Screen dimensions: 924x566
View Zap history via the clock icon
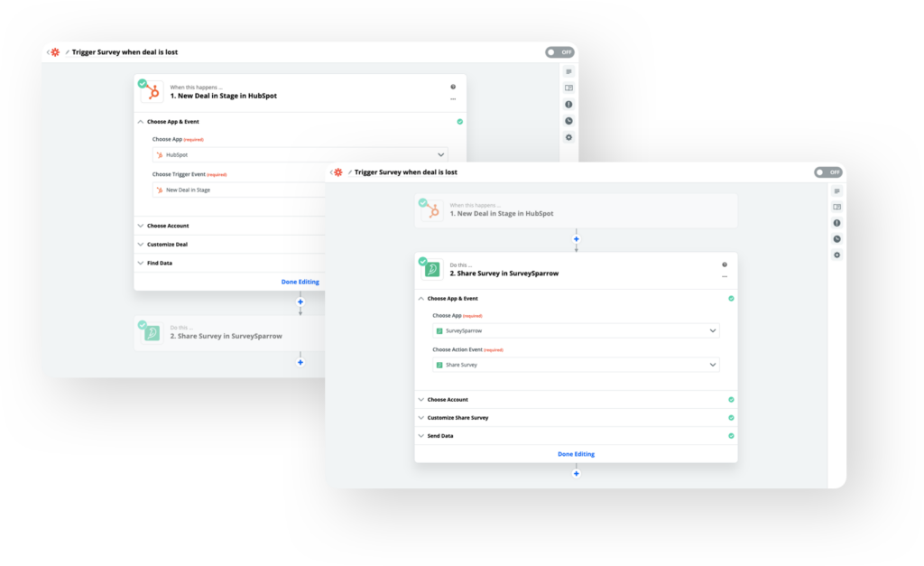click(836, 238)
